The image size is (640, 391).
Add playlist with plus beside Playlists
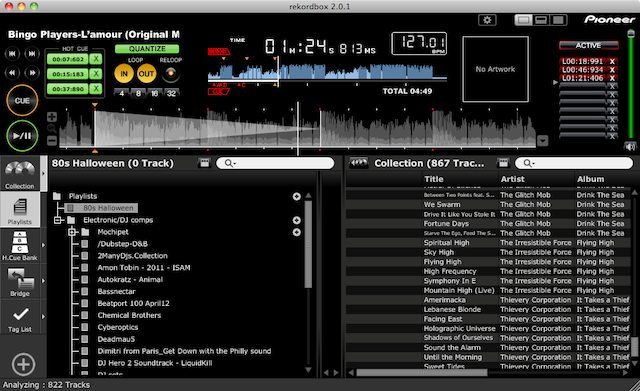(297, 197)
